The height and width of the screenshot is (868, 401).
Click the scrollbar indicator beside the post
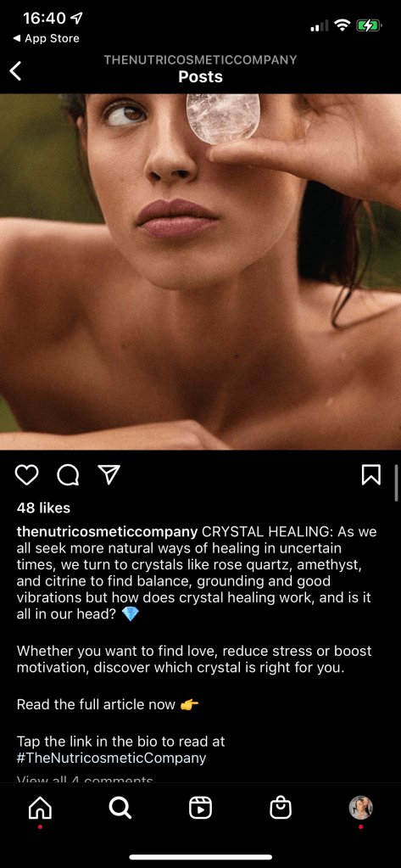396,483
